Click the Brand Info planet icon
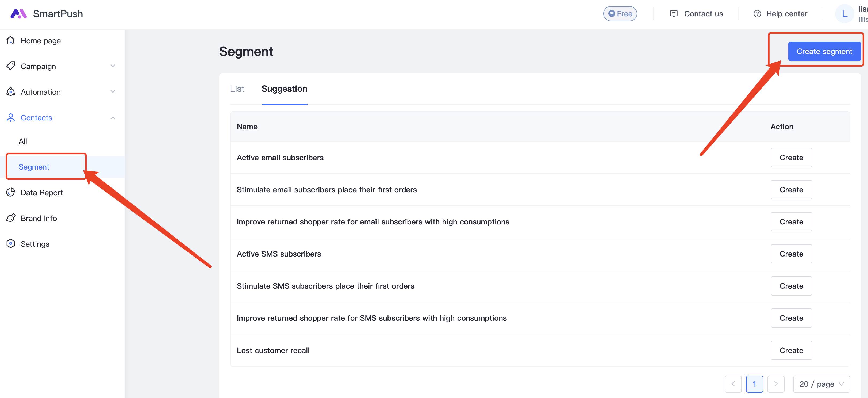This screenshot has height=398, width=868. [11, 218]
